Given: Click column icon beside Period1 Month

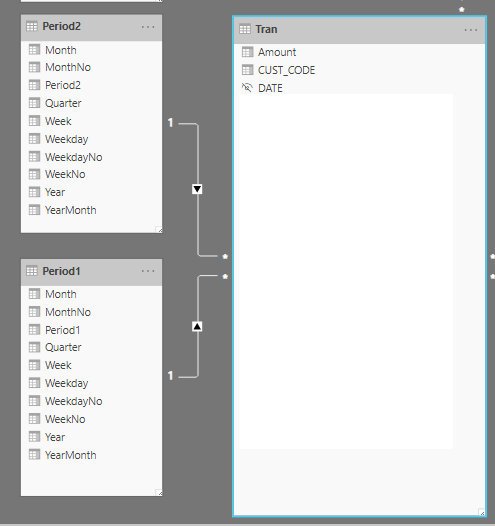Looking at the screenshot, I should (34, 294).
